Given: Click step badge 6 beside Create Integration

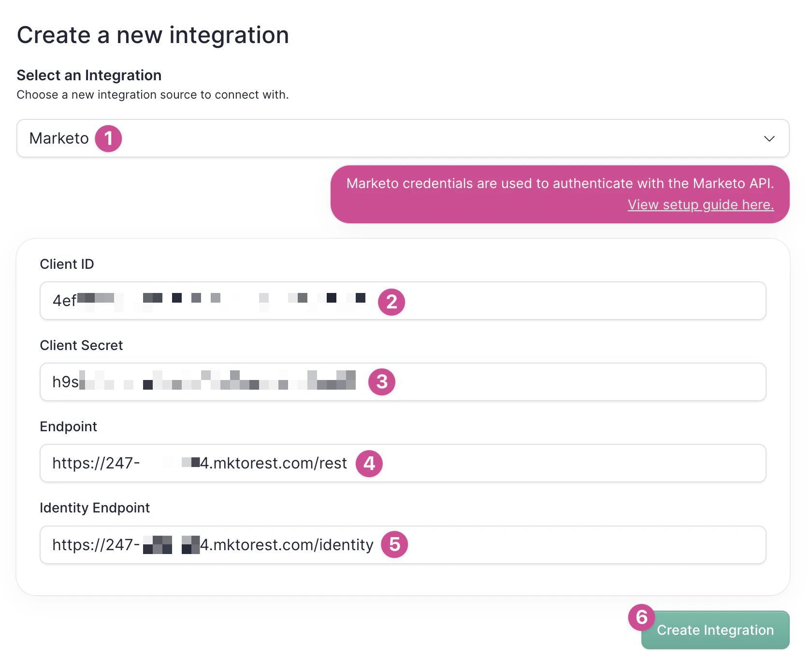Looking at the screenshot, I should [x=641, y=617].
